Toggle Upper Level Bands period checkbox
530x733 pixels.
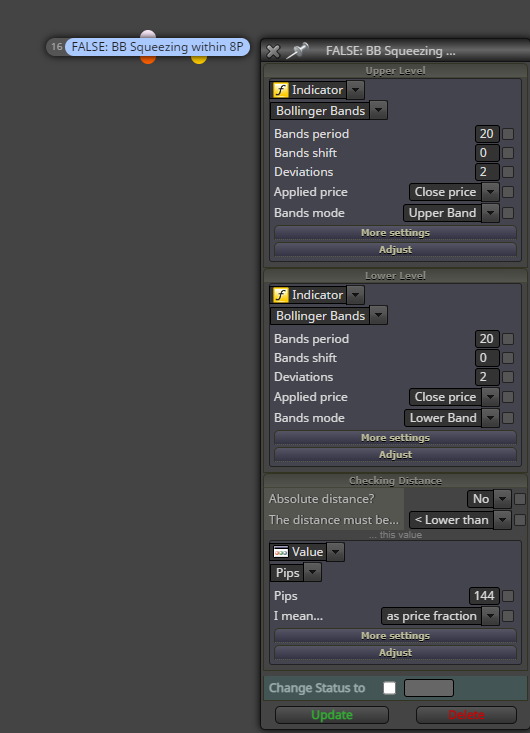pos(508,134)
